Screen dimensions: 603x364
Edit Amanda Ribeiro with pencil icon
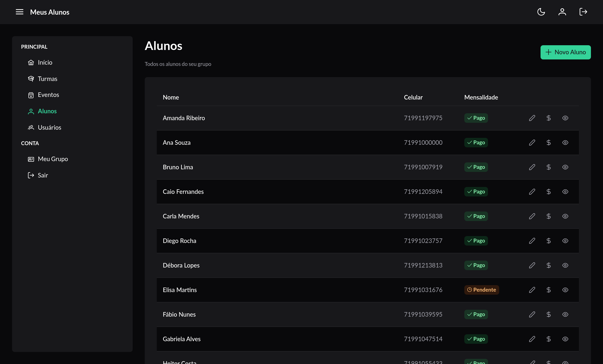pos(532,118)
